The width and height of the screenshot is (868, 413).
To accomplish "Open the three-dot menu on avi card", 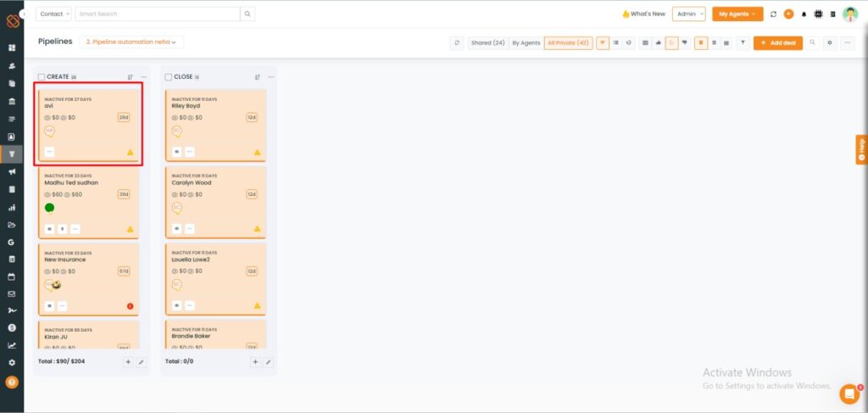I will point(49,152).
